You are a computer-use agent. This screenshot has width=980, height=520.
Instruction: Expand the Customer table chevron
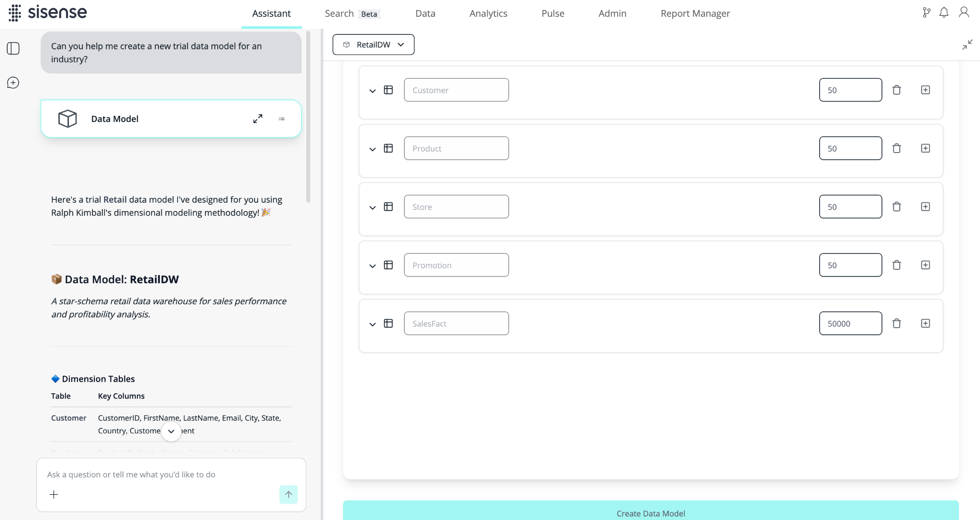(372, 91)
